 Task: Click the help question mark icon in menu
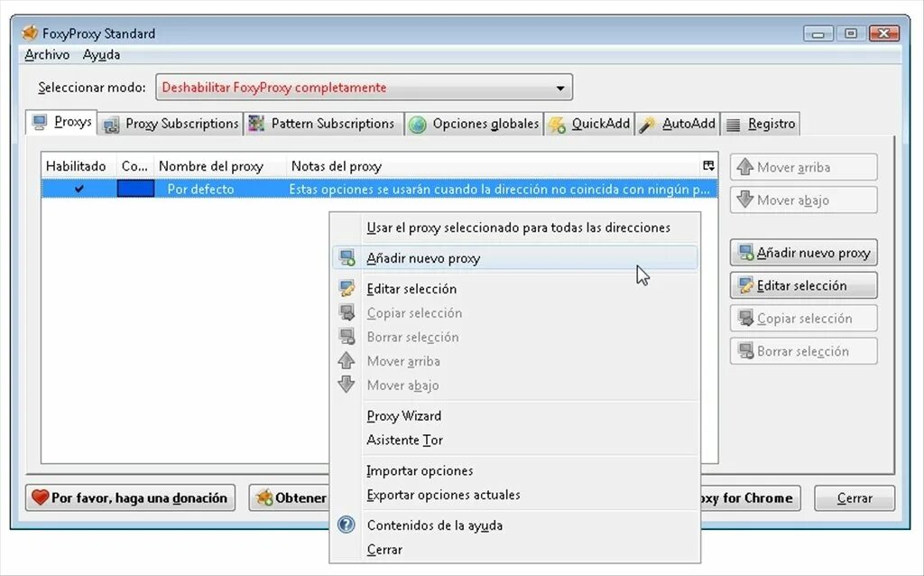pos(346,525)
